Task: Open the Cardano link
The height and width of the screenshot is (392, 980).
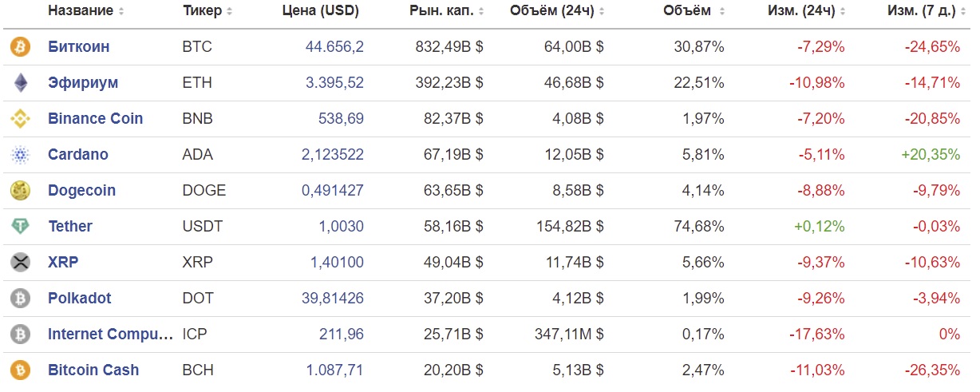Action: click(78, 155)
